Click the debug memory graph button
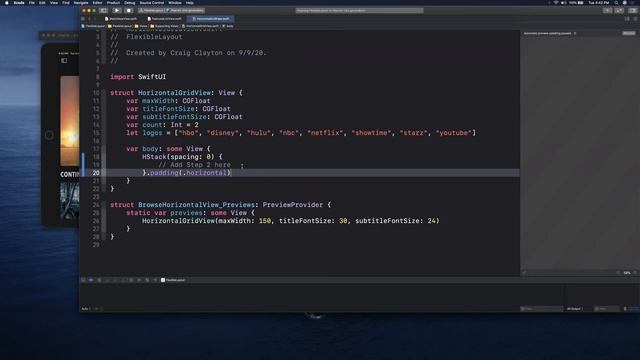Viewport: 640px width, 360px height. (139, 280)
